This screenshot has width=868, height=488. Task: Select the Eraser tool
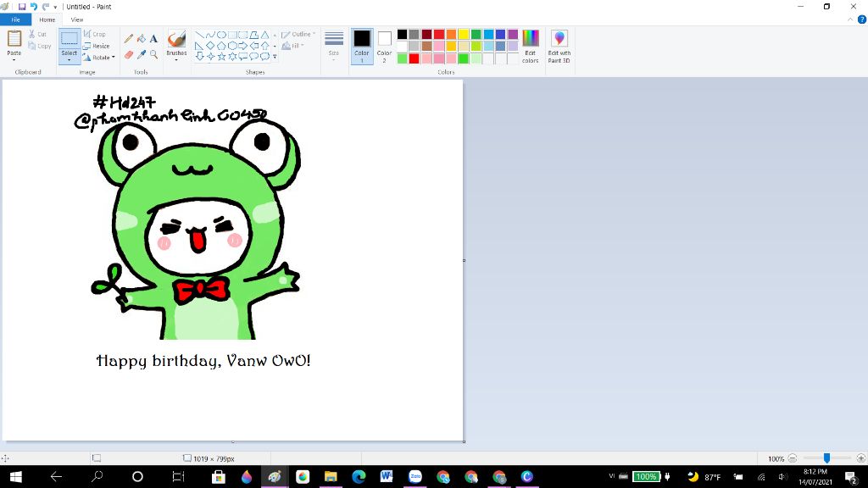point(129,54)
